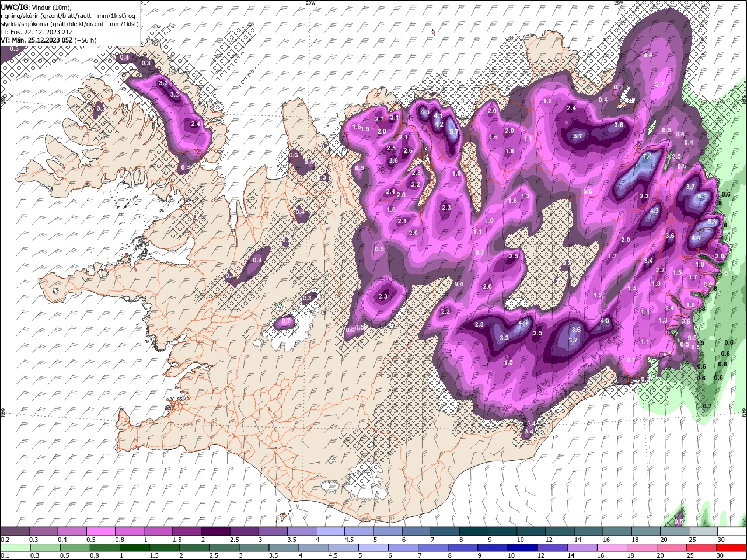This screenshot has height=560, width=747.
Task: Click the lower legend swatch labeled 4.5
Action: coord(343,548)
